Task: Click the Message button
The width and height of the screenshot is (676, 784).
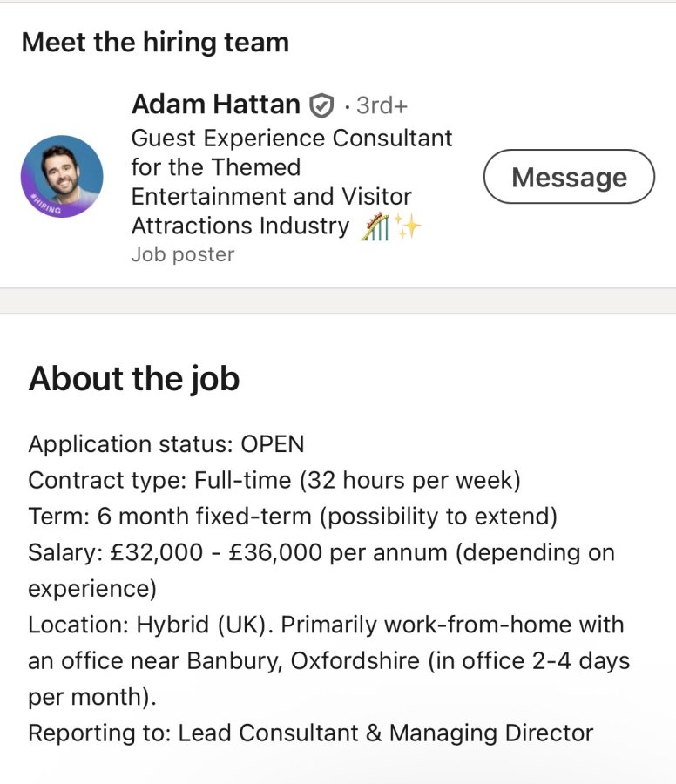Action: [x=569, y=177]
